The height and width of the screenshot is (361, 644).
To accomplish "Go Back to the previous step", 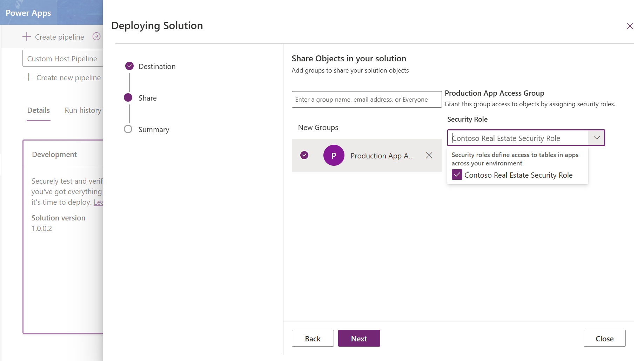I will (x=313, y=339).
